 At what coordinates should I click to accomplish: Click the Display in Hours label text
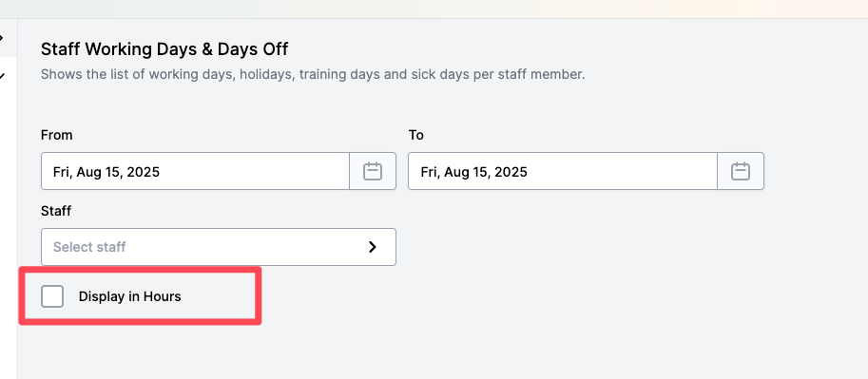coord(129,296)
